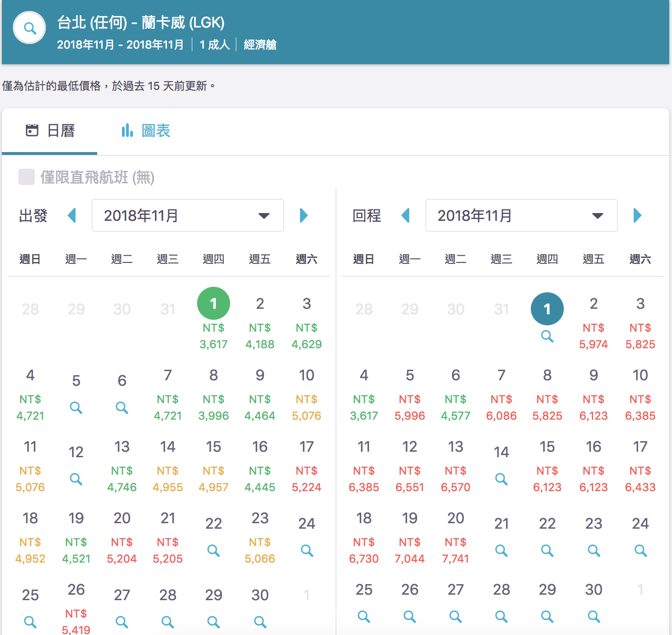Click the search icon in the header

tap(30, 28)
